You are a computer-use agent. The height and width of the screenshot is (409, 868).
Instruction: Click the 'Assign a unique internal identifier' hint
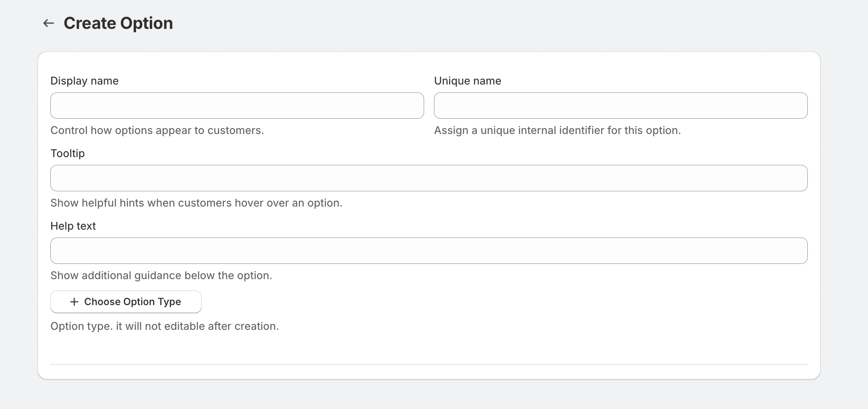(x=557, y=130)
